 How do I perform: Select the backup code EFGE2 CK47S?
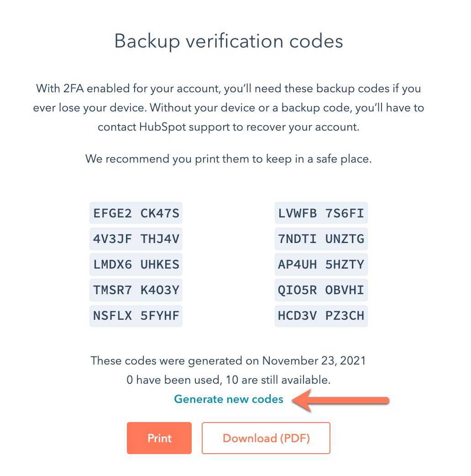coord(136,212)
